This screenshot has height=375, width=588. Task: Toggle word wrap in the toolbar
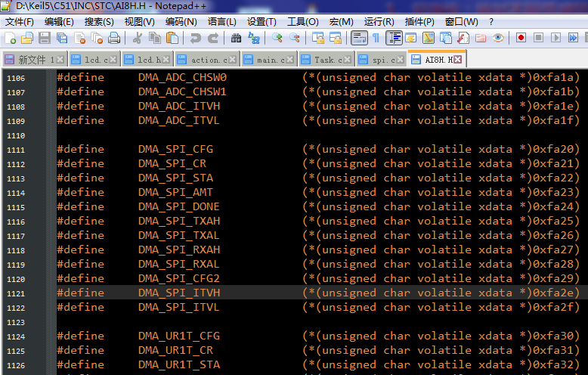pos(359,39)
